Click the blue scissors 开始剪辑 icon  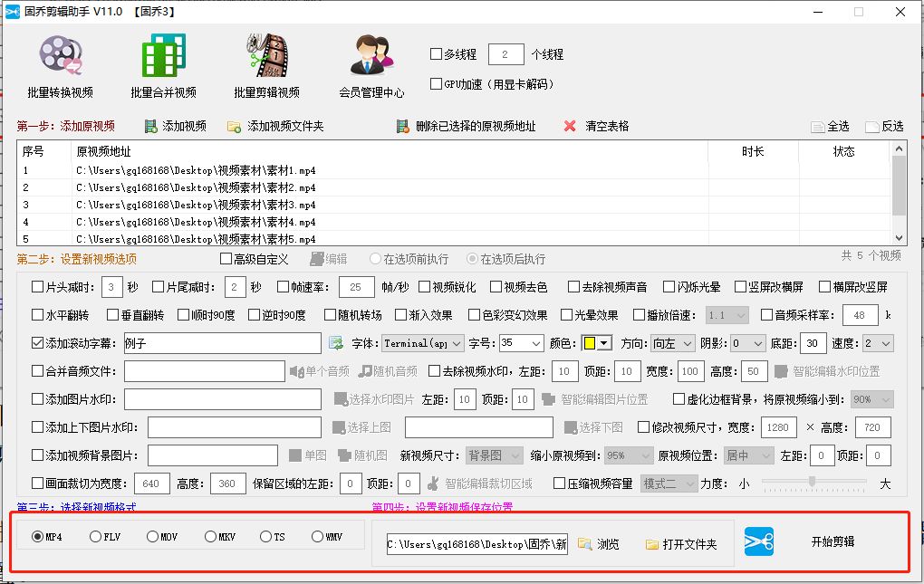click(759, 541)
